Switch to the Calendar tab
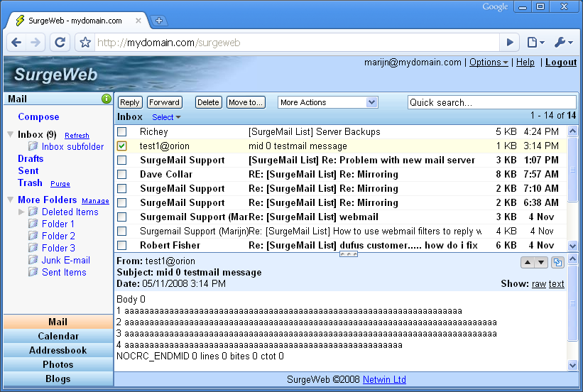This screenshot has height=392, width=583. 58,336
